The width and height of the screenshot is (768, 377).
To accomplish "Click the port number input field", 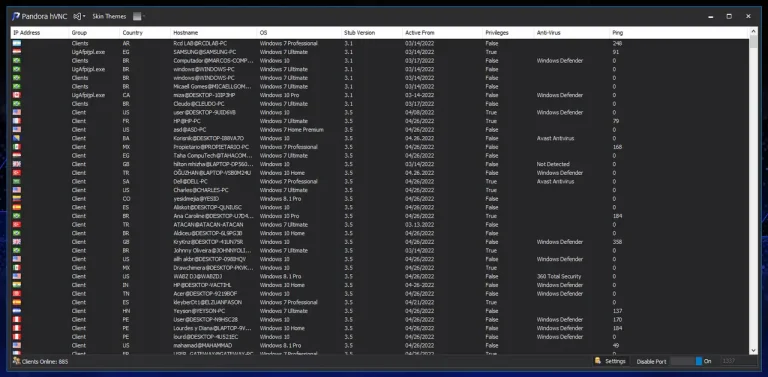I will click(x=738, y=361).
